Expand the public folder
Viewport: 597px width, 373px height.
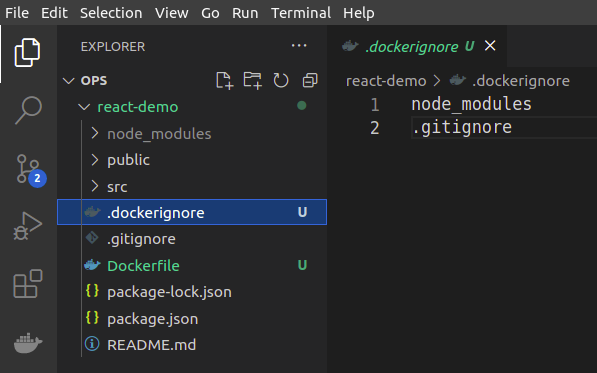click(94, 160)
